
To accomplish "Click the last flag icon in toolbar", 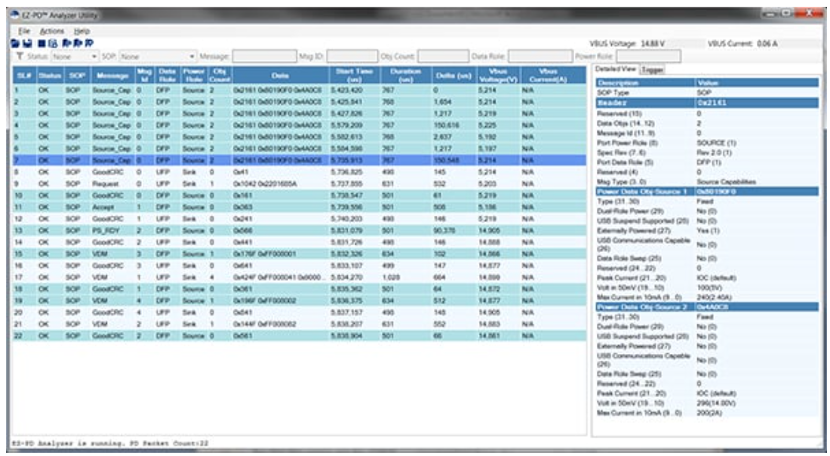I will tap(89, 45).
